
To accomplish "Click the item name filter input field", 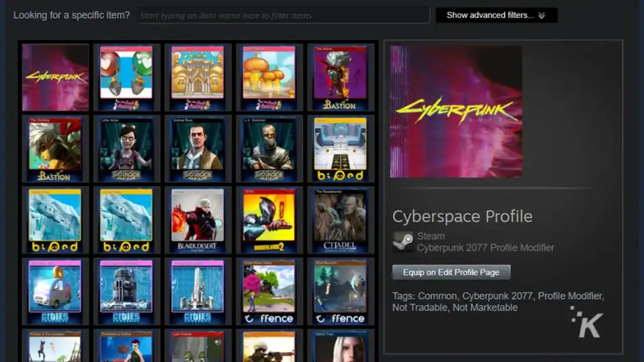I will [x=283, y=15].
